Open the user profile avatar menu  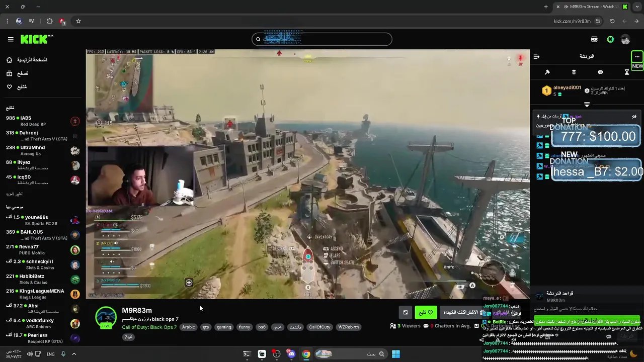[x=625, y=39]
